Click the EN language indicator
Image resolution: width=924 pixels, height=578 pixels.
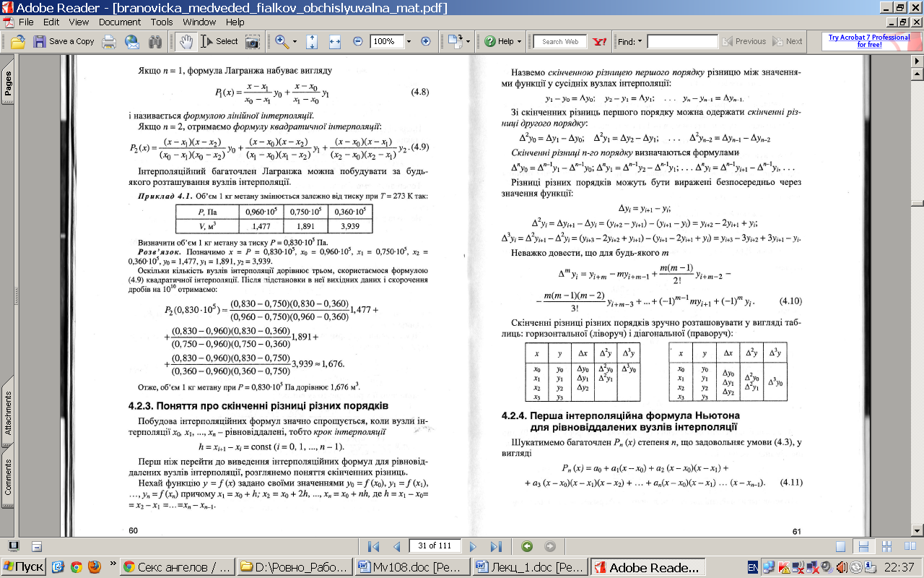click(752, 568)
